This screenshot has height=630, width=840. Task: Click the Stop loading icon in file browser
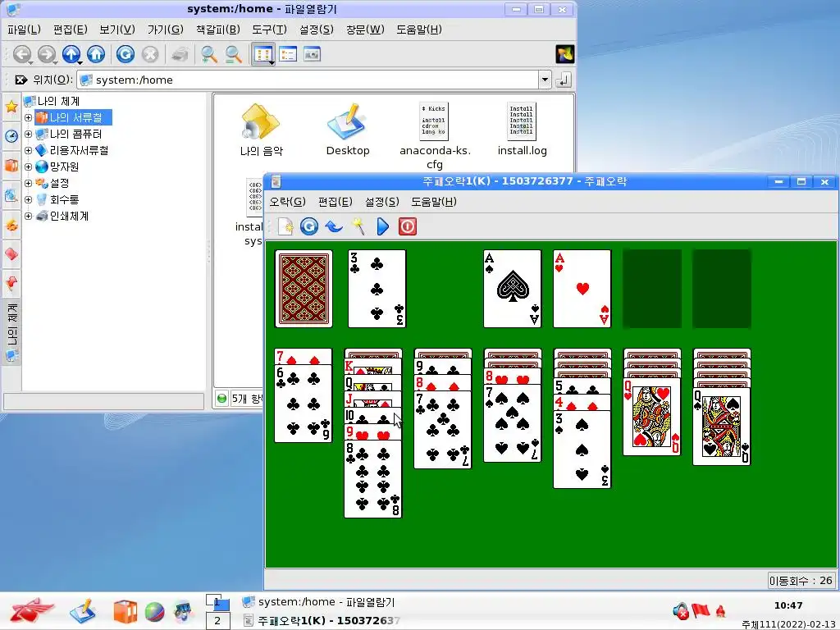(150, 54)
